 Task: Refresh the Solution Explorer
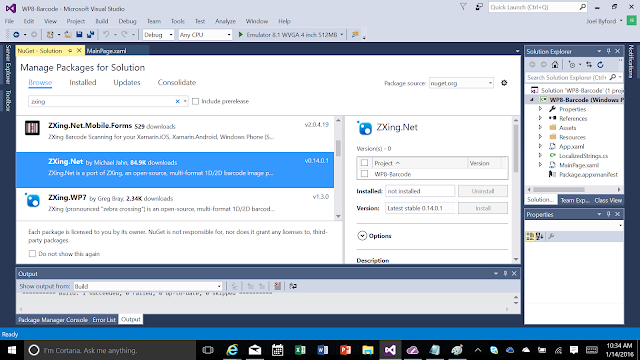(600, 64)
